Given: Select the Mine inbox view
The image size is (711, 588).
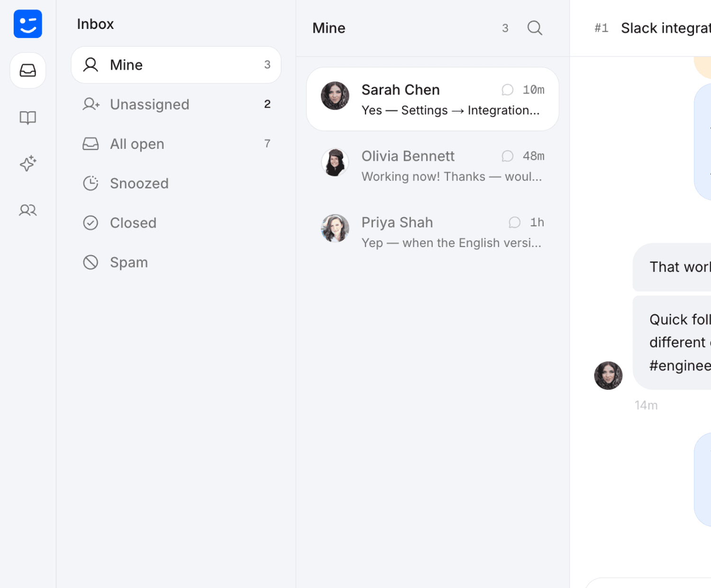Looking at the screenshot, I should (176, 65).
